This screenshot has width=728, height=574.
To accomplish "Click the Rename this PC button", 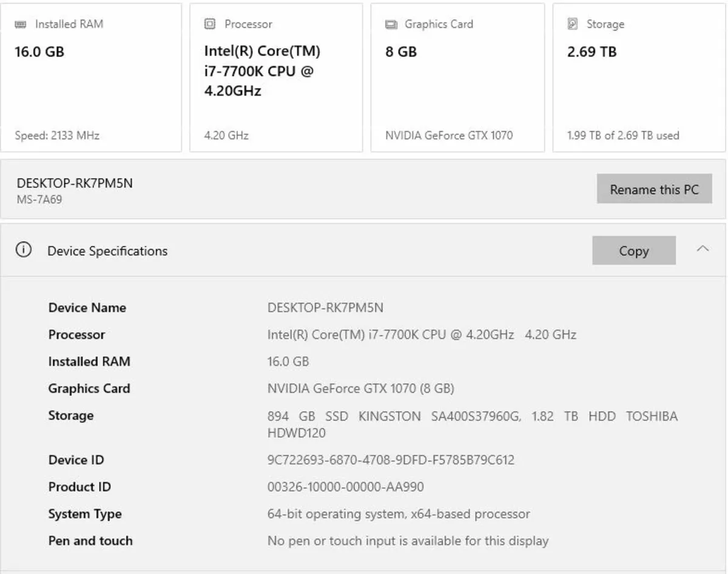I will tap(655, 189).
